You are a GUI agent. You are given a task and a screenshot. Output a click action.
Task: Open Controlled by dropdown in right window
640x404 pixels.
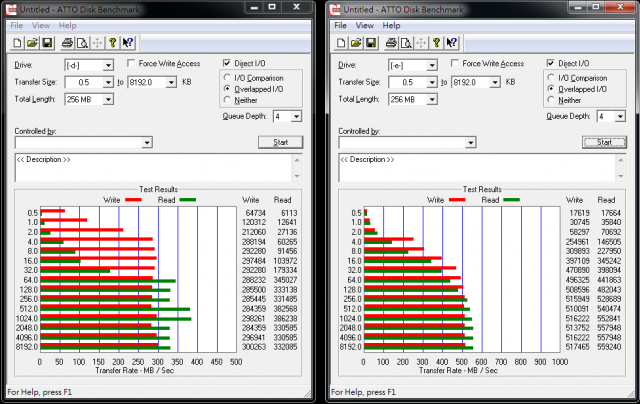[x=471, y=142]
